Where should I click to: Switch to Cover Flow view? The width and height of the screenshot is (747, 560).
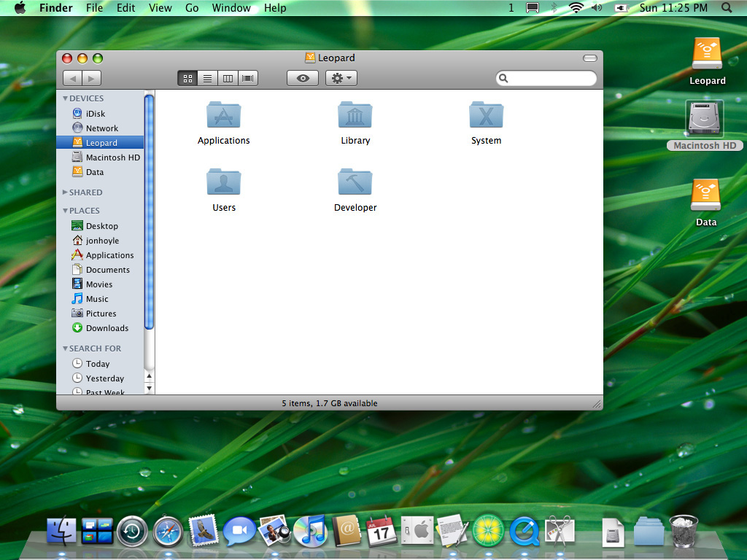(248, 78)
